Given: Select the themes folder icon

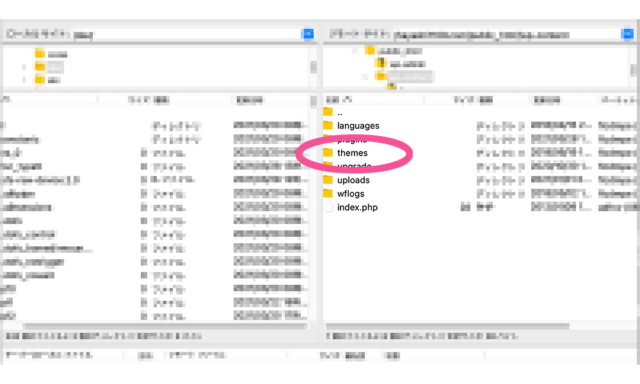Looking at the screenshot, I should (x=328, y=153).
